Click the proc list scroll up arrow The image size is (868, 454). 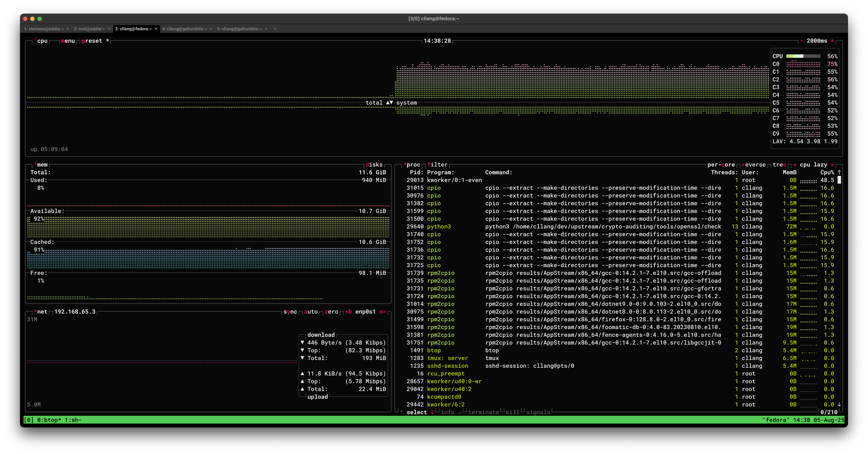(839, 172)
